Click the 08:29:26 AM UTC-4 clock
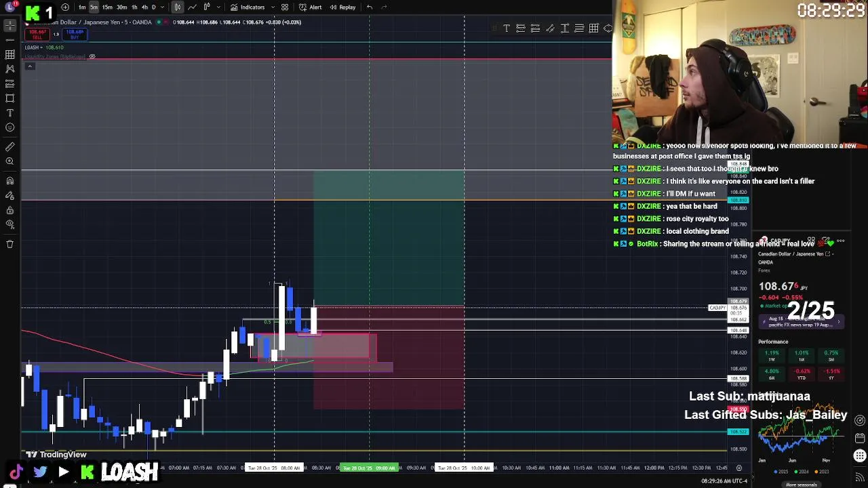This screenshot has width=868, height=488. pos(724,481)
